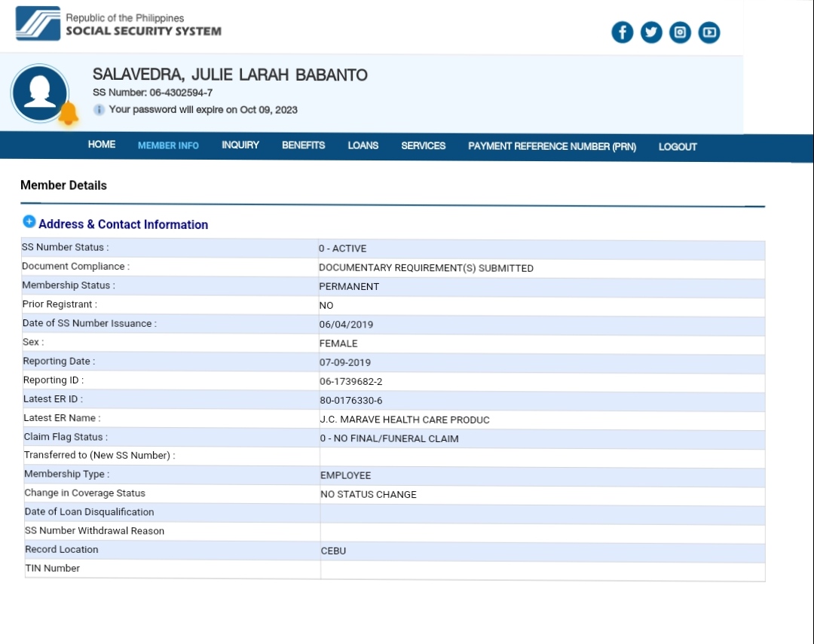Click the empty TIN Number value cell
This screenshot has width=814, height=644.
pyautogui.click(x=542, y=570)
